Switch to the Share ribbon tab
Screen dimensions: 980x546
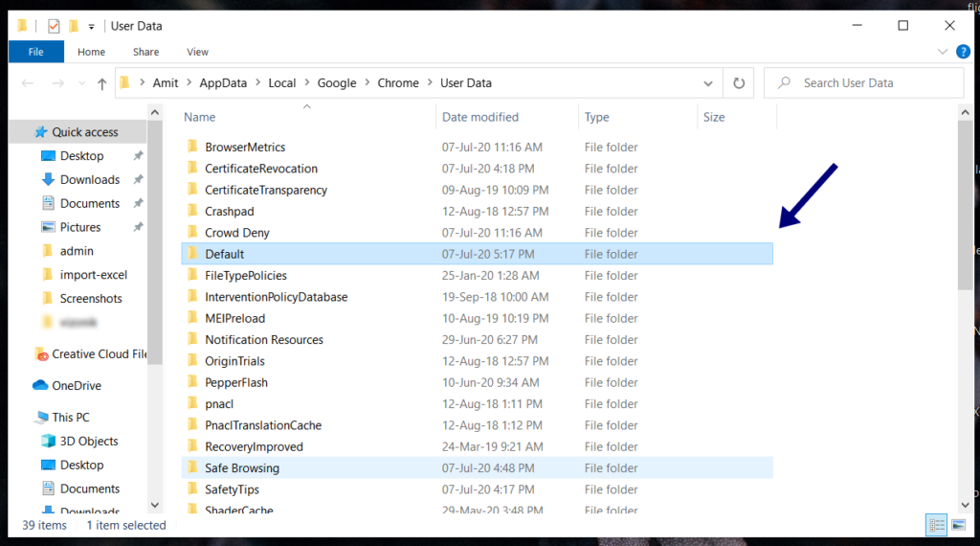point(145,52)
